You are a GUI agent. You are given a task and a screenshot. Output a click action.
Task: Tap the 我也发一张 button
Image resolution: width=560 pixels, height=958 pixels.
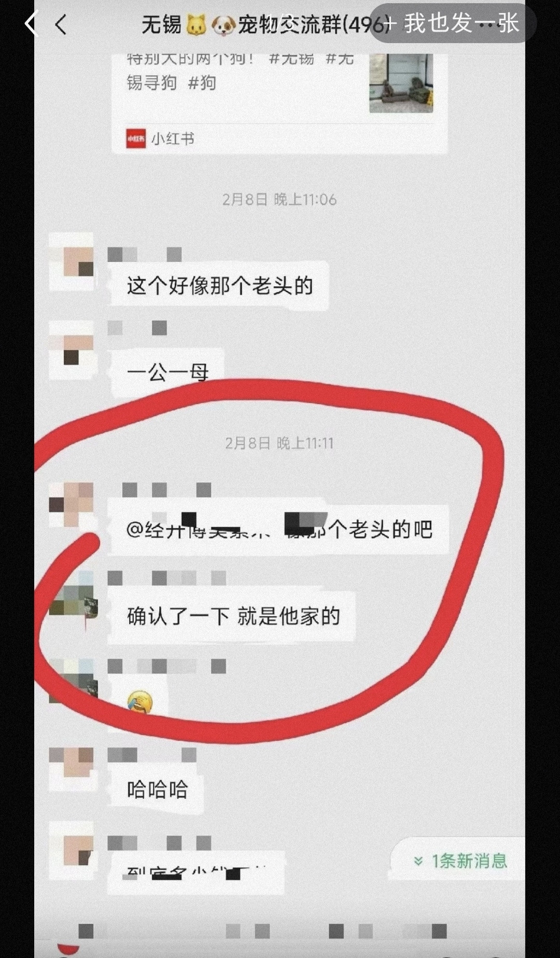(x=452, y=23)
